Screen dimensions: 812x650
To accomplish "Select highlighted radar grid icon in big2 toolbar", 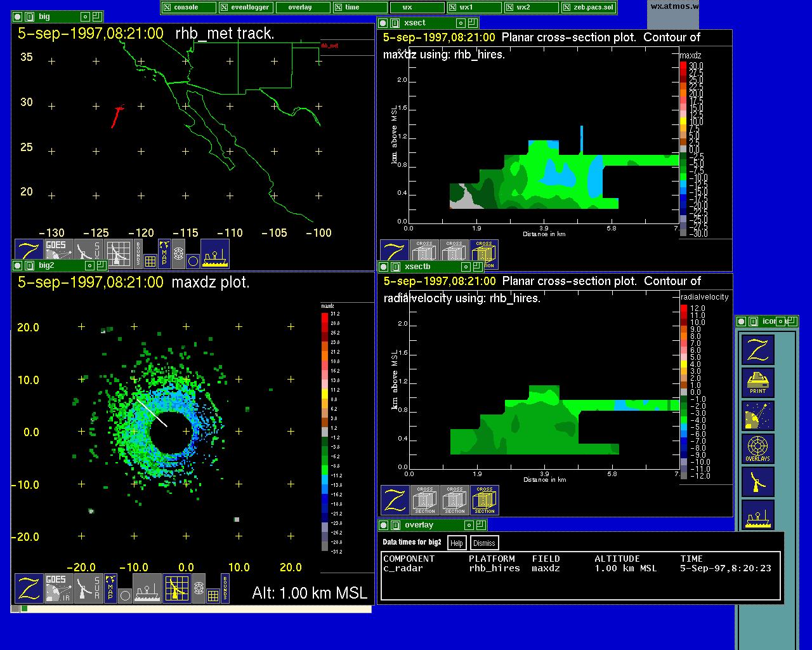I will tap(177, 588).
